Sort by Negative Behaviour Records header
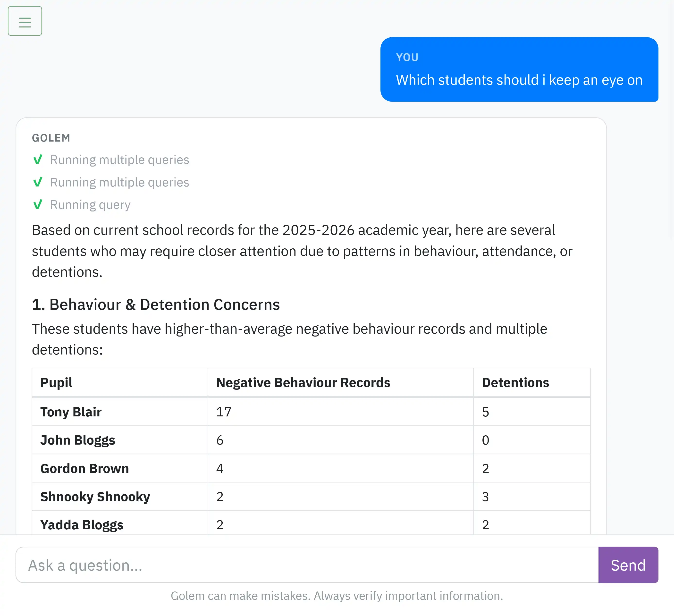Screen dimensions: 674x616 pyautogui.click(x=303, y=382)
